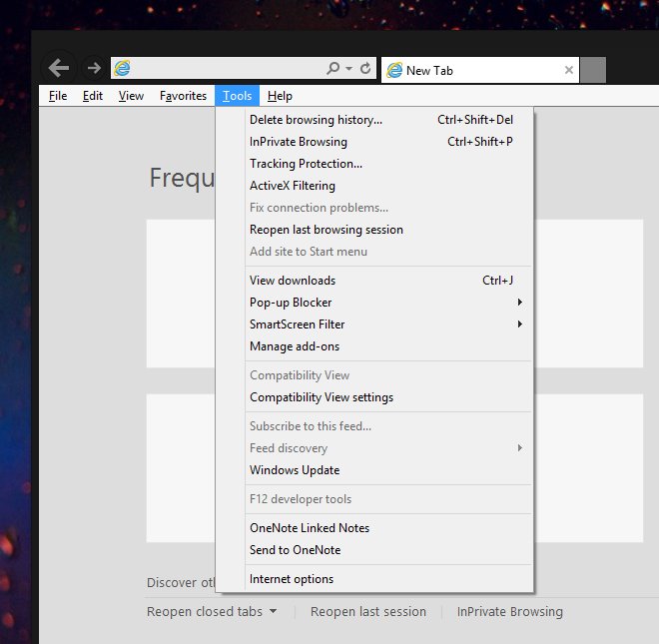Select Manage add-ons menu item
The width and height of the screenshot is (659, 644).
pyautogui.click(x=295, y=346)
